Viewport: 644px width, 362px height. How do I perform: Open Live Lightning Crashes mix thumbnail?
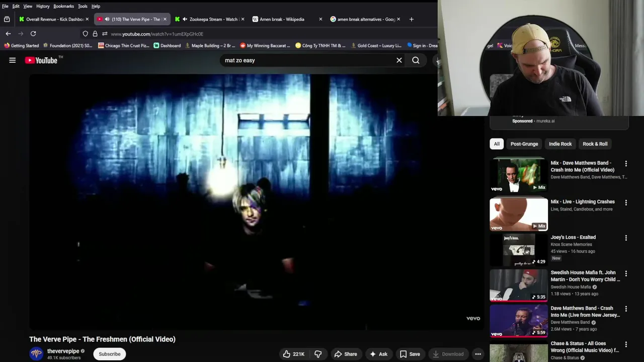pos(519,214)
